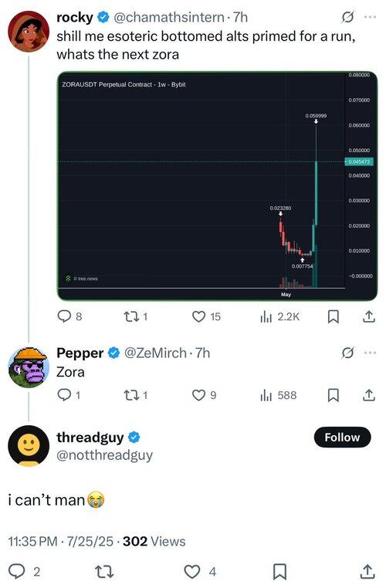The image size is (386, 588).
Task: Open @chamathsintern profile handle
Action: (x=169, y=17)
